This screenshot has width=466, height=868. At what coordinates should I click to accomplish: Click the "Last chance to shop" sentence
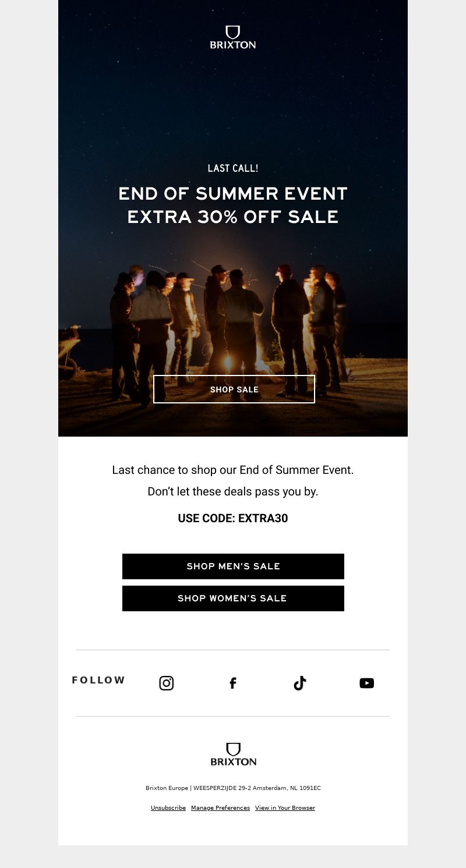tap(233, 470)
